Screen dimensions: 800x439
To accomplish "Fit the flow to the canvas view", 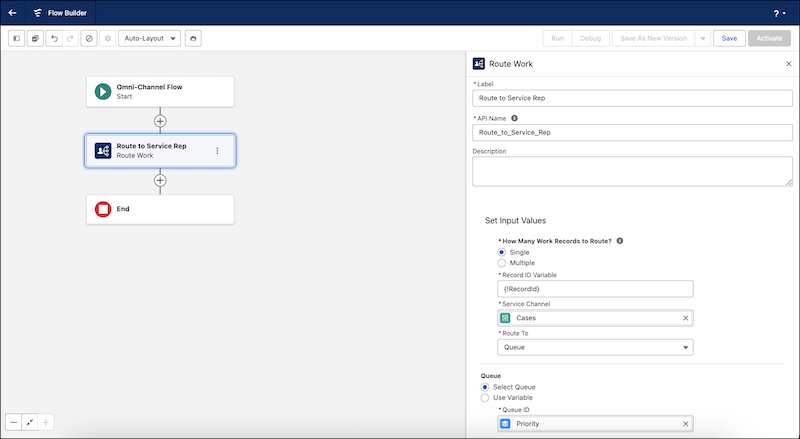I will coord(30,422).
